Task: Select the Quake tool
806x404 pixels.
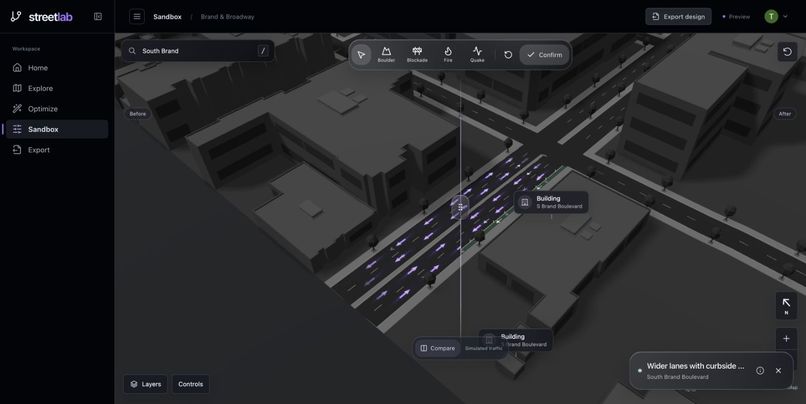Action: tap(477, 54)
